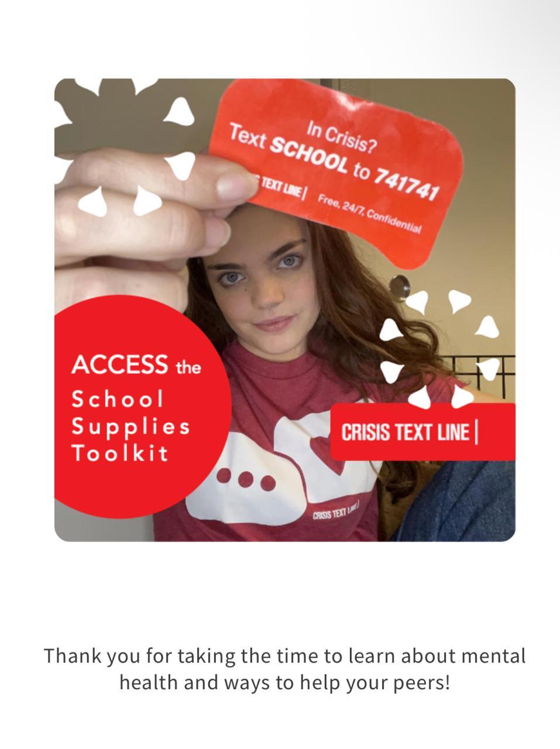Click the School Supplies Toolkit text

[130, 426]
